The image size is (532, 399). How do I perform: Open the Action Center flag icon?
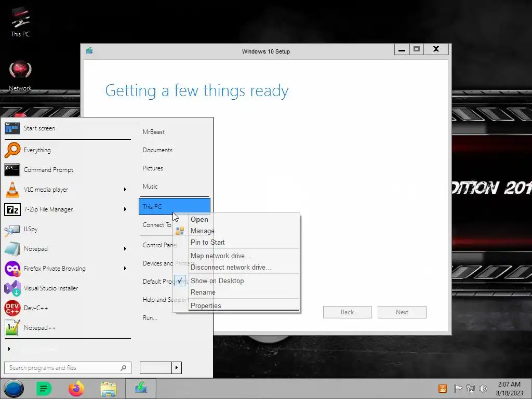(x=458, y=389)
